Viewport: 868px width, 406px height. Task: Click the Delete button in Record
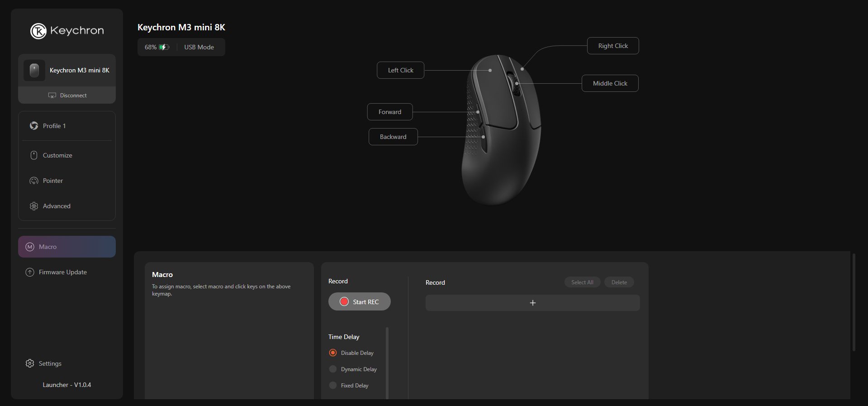click(x=619, y=282)
